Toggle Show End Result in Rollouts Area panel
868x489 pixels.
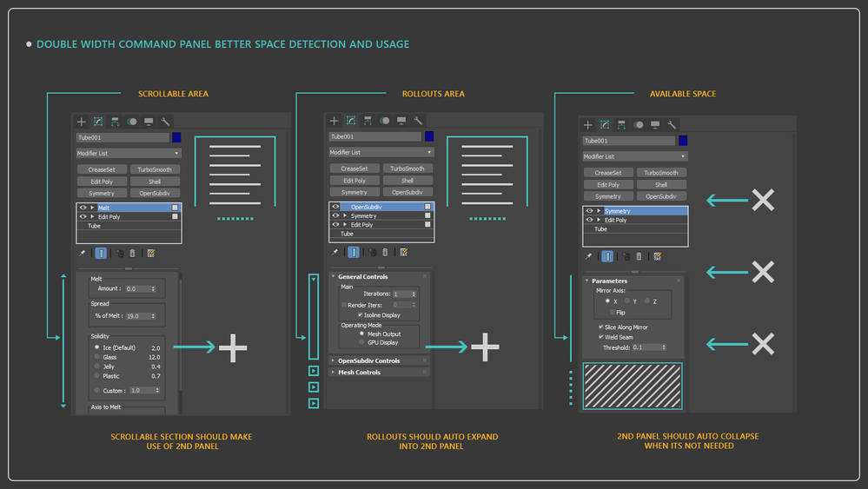tap(354, 252)
